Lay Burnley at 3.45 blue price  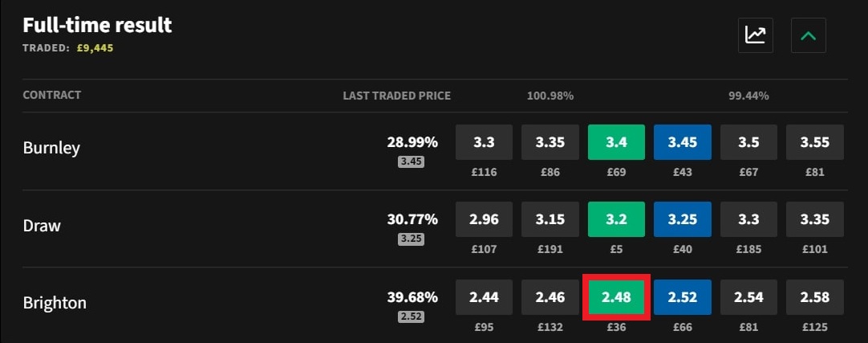click(x=682, y=142)
